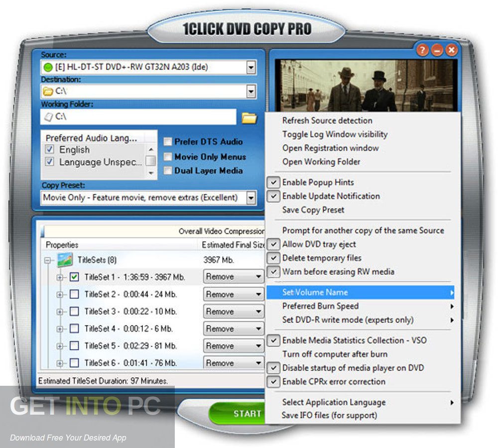The height and width of the screenshot is (448, 498).
Task: Open the Source drive dropdown
Action: pos(251,67)
